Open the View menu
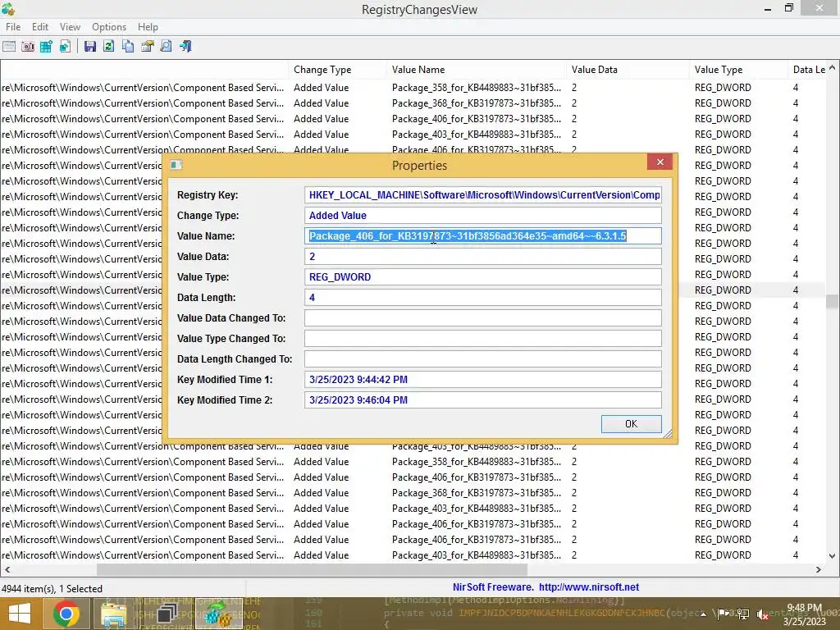 tap(70, 27)
